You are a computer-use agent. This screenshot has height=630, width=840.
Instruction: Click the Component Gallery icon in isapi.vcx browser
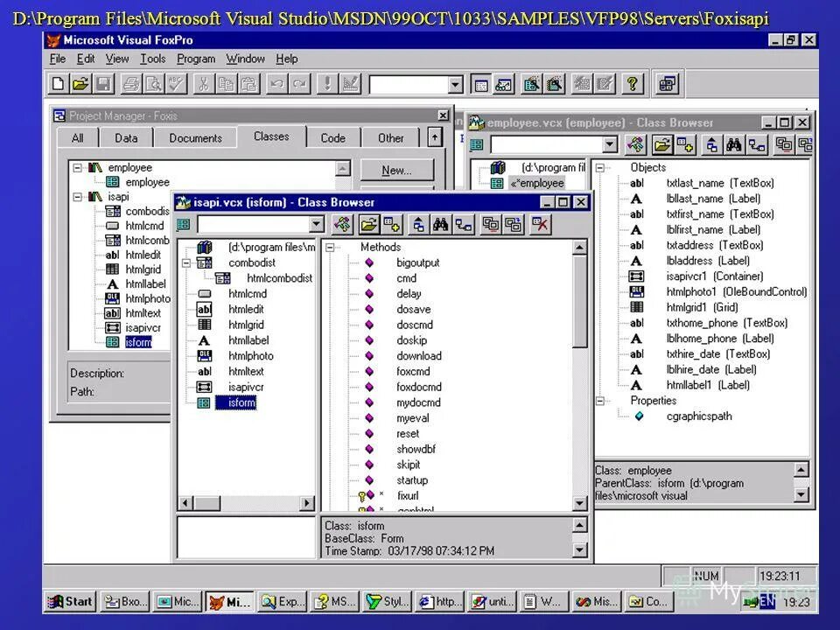coord(343,224)
